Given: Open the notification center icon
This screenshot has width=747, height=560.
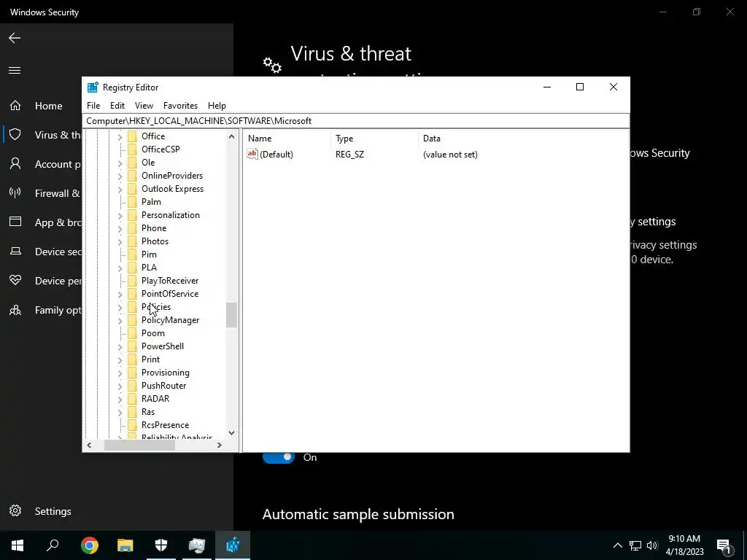Looking at the screenshot, I should (x=724, y=545).
